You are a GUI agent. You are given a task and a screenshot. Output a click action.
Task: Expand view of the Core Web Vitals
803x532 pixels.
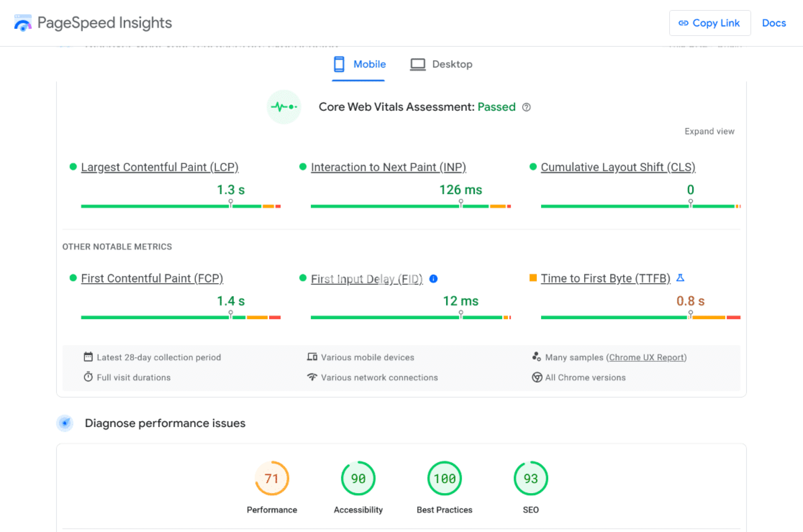pos(709,131)
